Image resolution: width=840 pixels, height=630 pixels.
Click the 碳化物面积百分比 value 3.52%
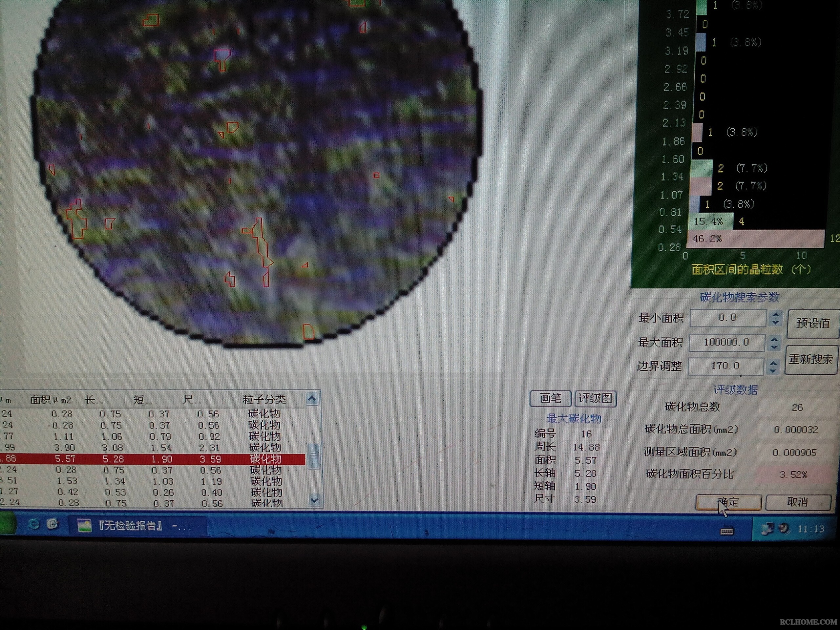(794, 475)
